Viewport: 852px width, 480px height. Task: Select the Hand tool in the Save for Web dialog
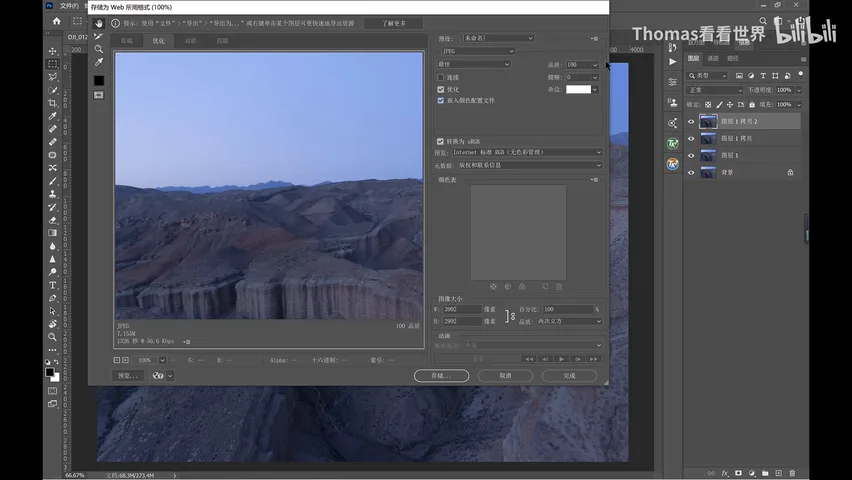(x=98, y=23)
